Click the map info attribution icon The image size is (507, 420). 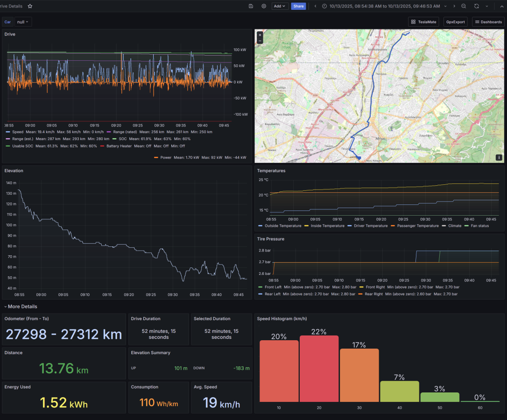point(499,158)
